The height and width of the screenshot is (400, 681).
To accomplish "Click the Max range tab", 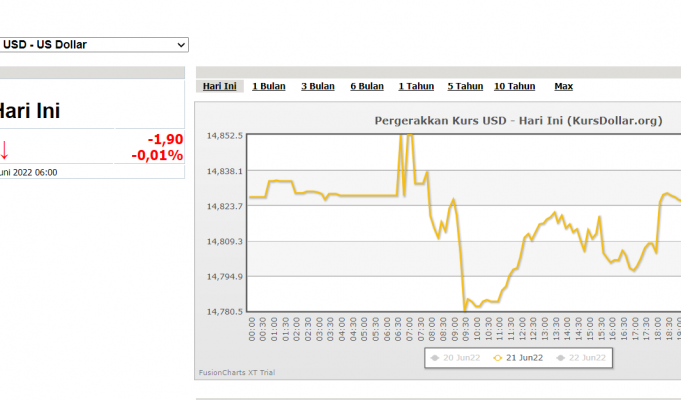I will point(563,86).
